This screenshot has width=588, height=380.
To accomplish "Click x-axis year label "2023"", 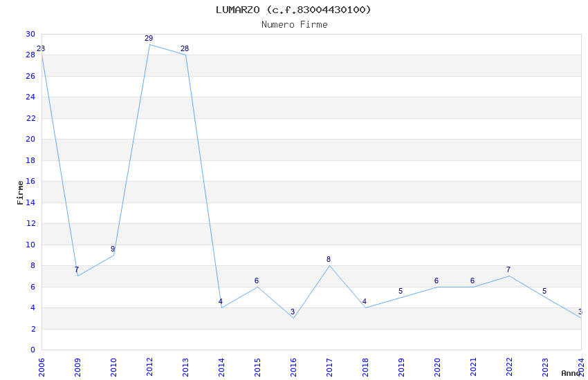I will pyautogui.click(x=545, y=367).
